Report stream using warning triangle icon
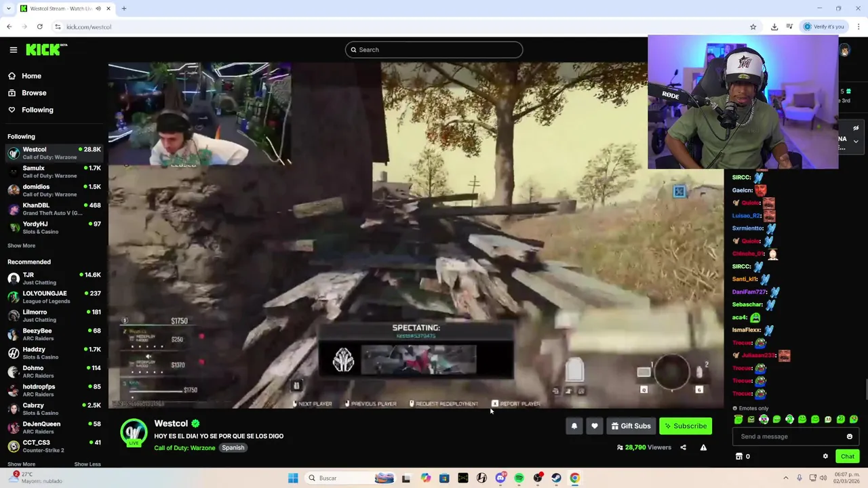 [x=703, y=447]
